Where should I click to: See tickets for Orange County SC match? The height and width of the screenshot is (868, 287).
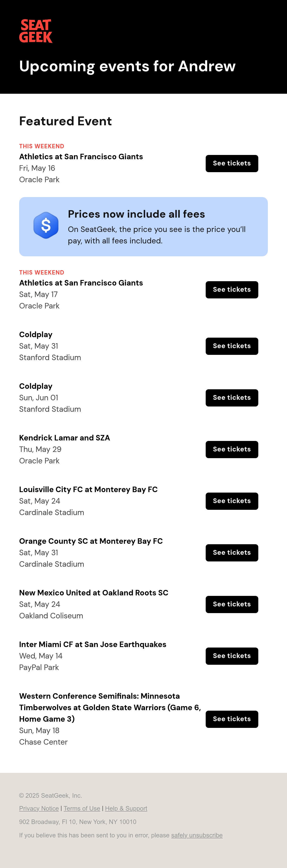tap(232, 553)
